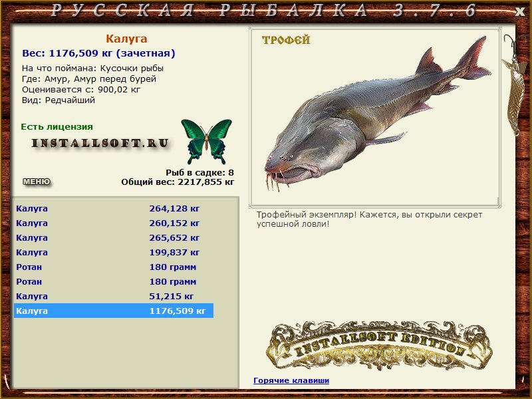This screenshot has height=399, width=532.
Task: Click the Общий вес: 2217,855 кг text
Action: [178, 182]
